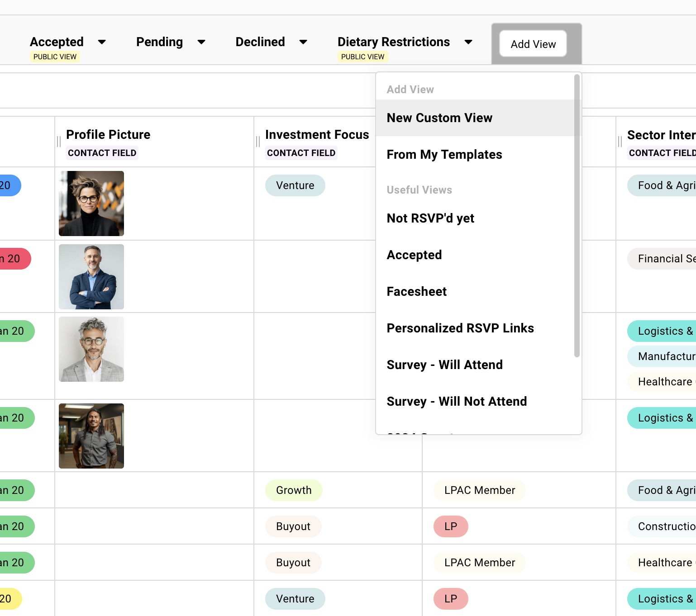Screen dimensions: 696x616
Task: Choose From My Templates option
Action: 444,155
